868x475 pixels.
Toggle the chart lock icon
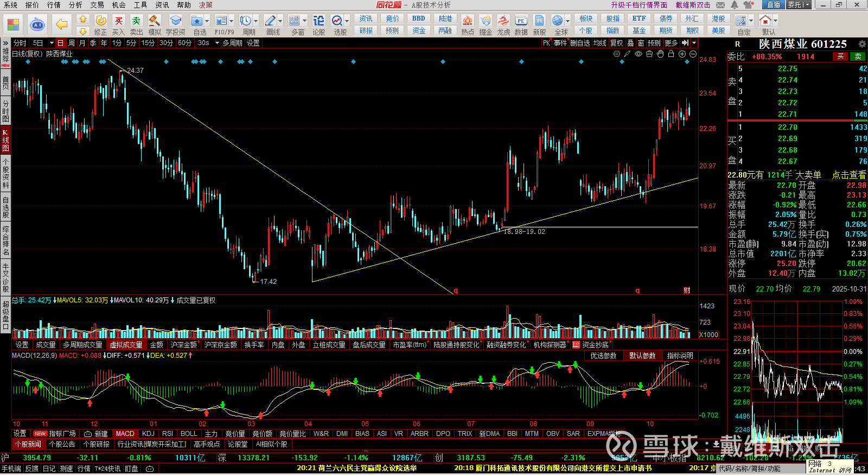click(x=671, y=54)
